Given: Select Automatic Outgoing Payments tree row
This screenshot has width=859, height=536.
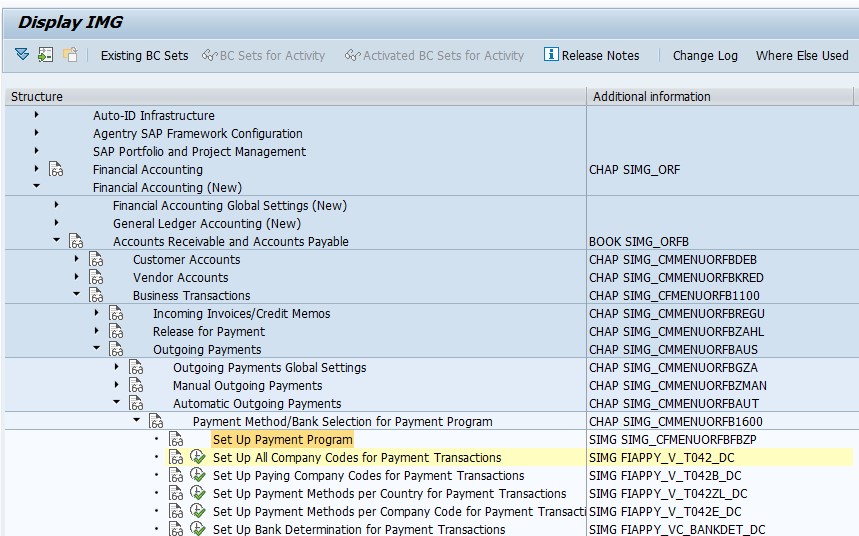Looking at the screenshot, I should [257, 404].
